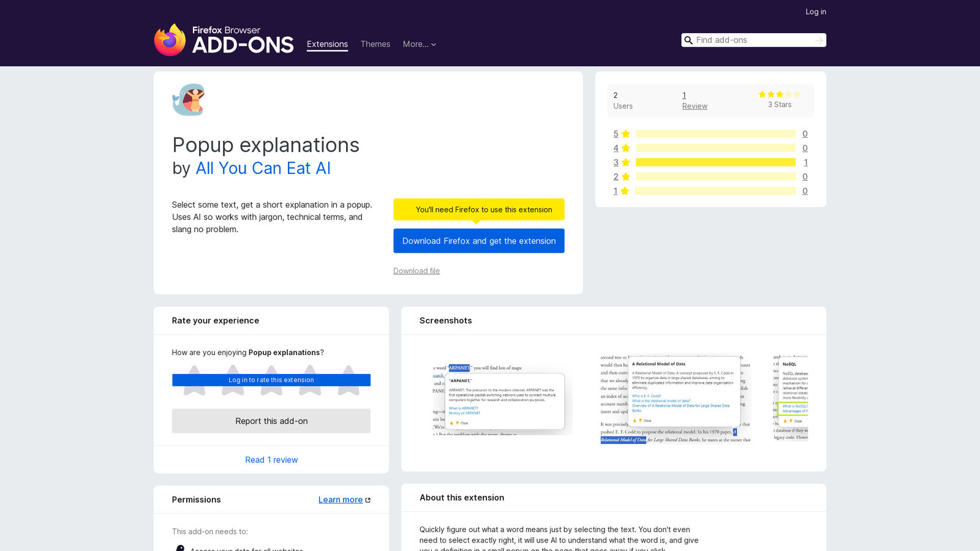The width and height of the screenshot is (980, 551).
Task: Click the 3 Stars label text
Action: (780, 105)
